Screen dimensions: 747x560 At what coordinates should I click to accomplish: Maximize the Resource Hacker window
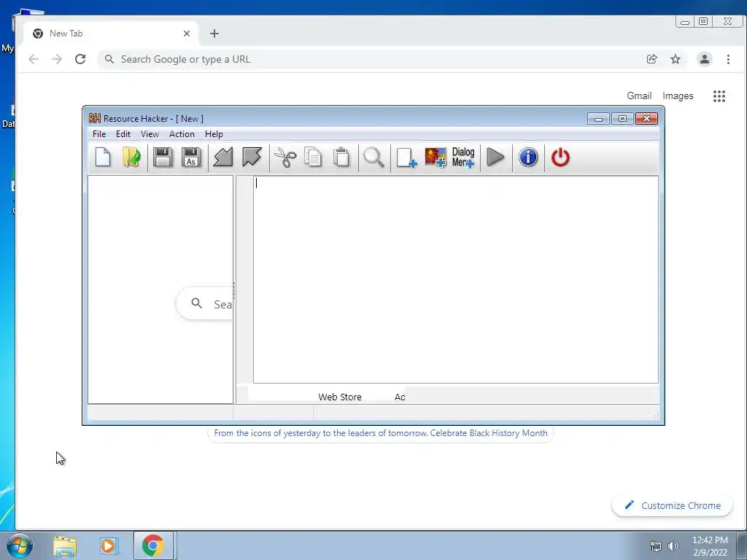tap(622, 119)
